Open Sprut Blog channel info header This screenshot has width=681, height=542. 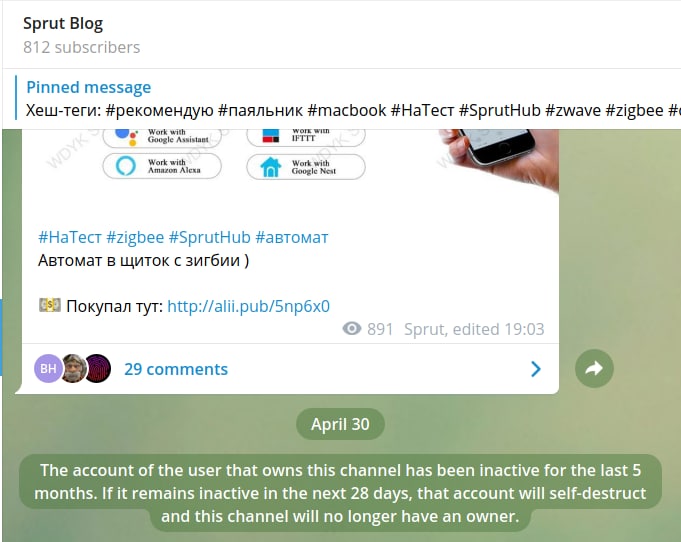82,35
